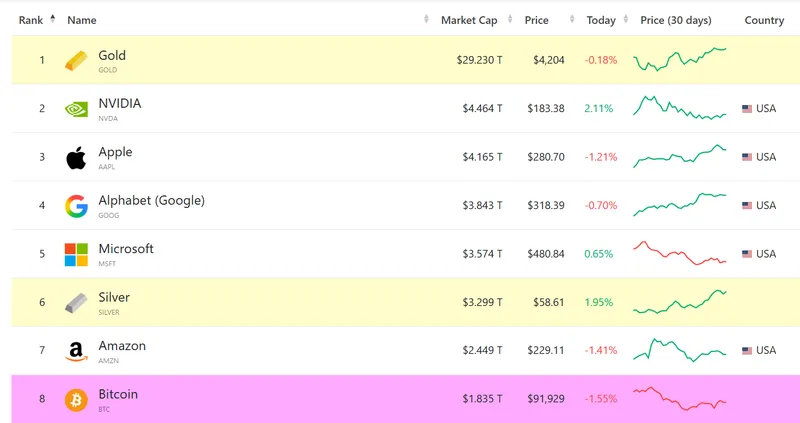This screenshot has width=800, height=423.
Task: Click the Microsoft logo icon
Action: (76, 254)
